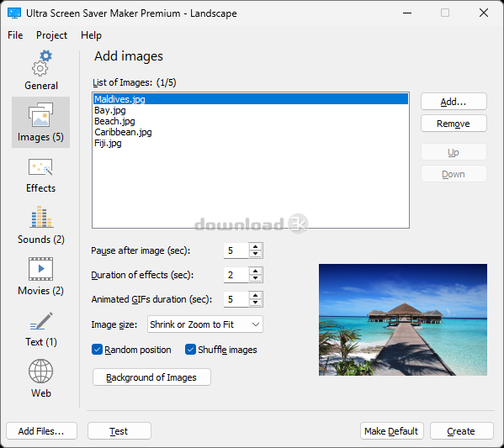Viewport: 504px width, 448px height.
Task: Select the Text (1) pencil icon
Action: [41, 321]
